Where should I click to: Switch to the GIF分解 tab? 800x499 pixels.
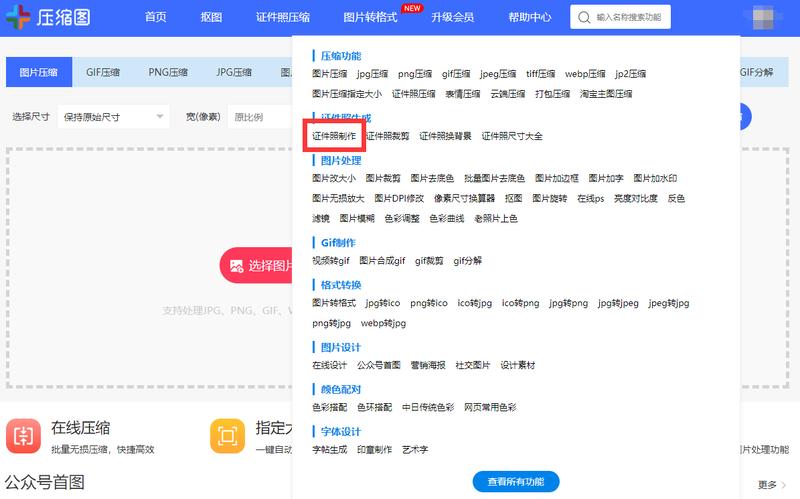(756, 72)
